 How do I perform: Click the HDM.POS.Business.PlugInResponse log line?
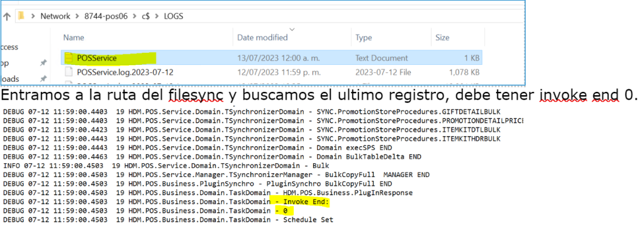click(208, 193)
